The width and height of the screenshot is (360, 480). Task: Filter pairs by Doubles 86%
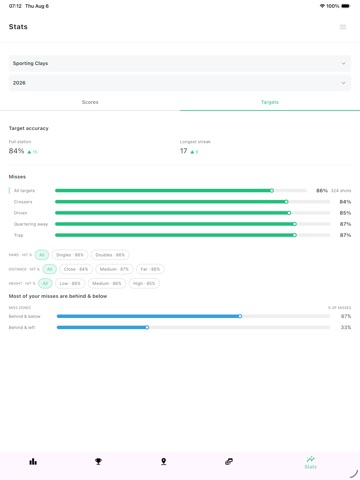(x=110, y=255)
